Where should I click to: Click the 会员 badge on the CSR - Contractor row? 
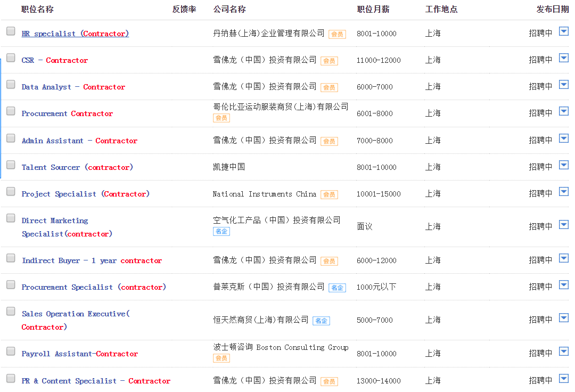pyautogui.click(x=329, y=61)
